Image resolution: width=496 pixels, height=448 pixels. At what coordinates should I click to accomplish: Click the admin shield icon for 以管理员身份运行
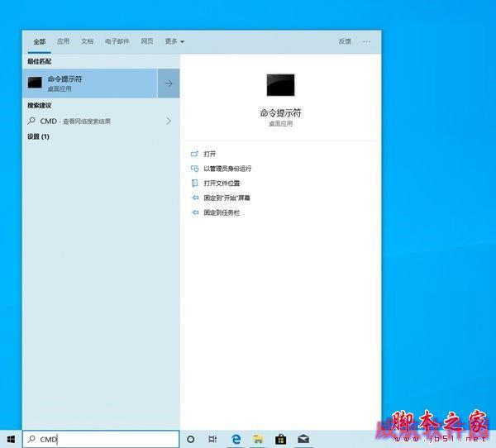194,169
